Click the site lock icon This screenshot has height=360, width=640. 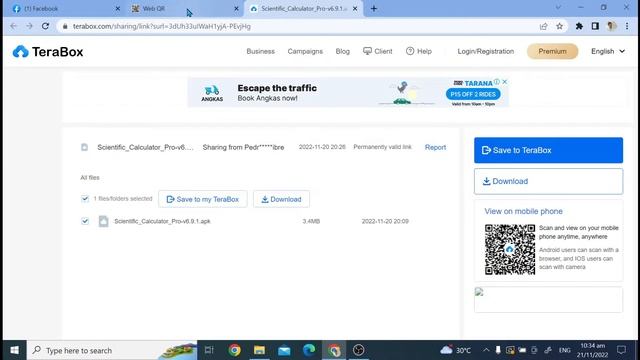point(65,27)
